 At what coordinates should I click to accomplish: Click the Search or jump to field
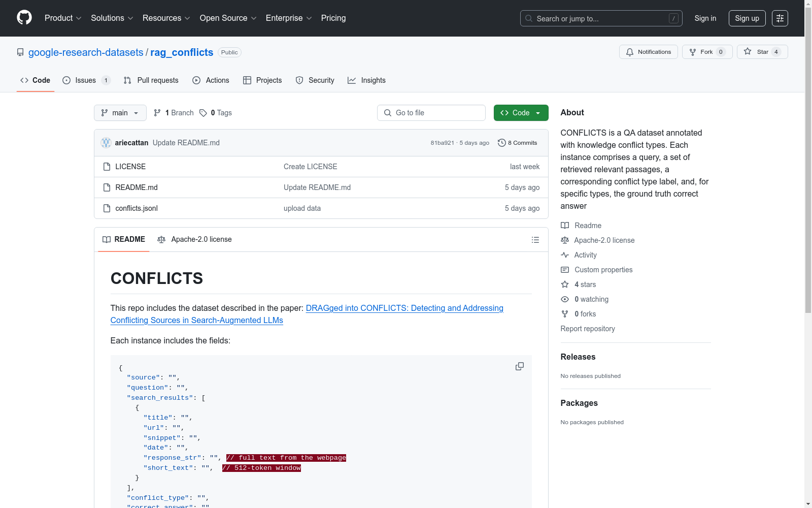click(x=601, y=18)
